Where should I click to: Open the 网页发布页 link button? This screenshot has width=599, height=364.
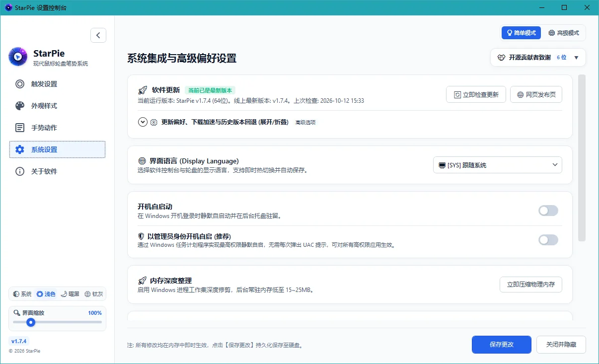click(x=536, y=94)
